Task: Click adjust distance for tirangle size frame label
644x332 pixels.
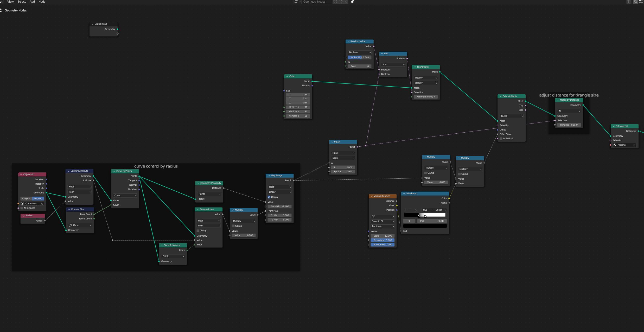Action: pos(569,95)
